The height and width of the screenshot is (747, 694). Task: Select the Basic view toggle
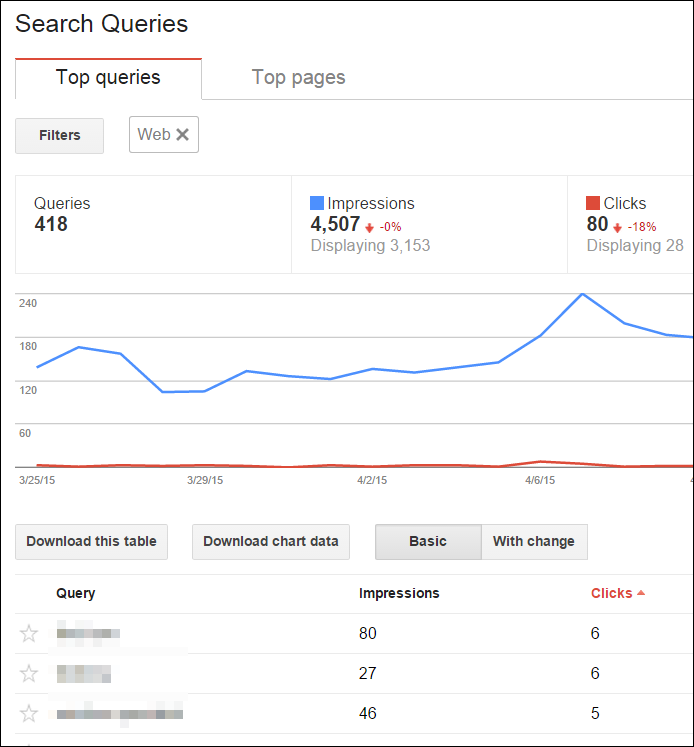pos(428,542)
